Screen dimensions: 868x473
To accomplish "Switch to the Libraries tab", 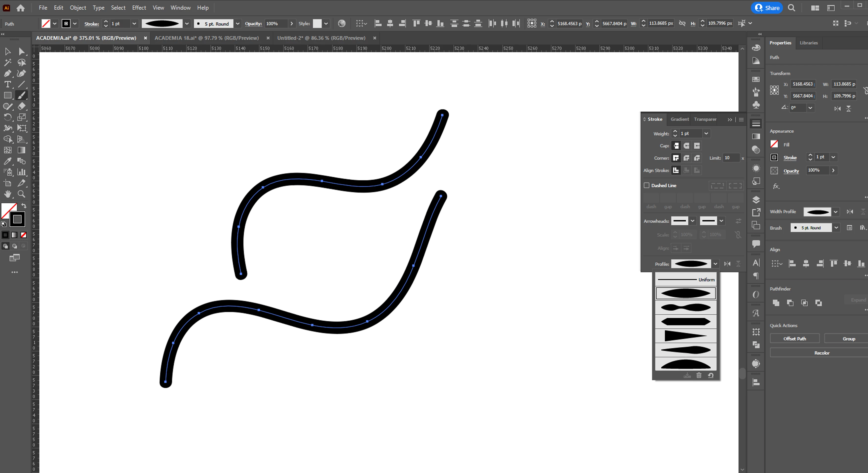I will 809,43.
